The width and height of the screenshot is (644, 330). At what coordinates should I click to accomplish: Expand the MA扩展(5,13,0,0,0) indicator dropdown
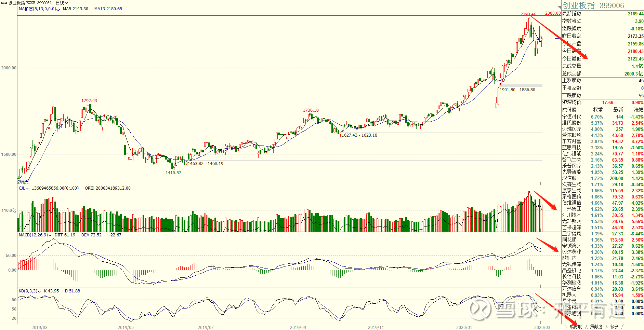[39, 9]
